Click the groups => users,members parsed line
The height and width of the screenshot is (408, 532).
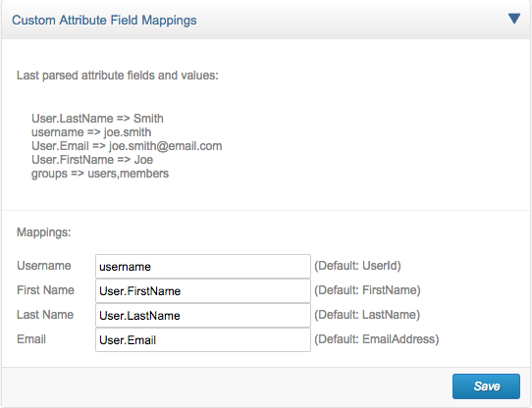[100, 174]
